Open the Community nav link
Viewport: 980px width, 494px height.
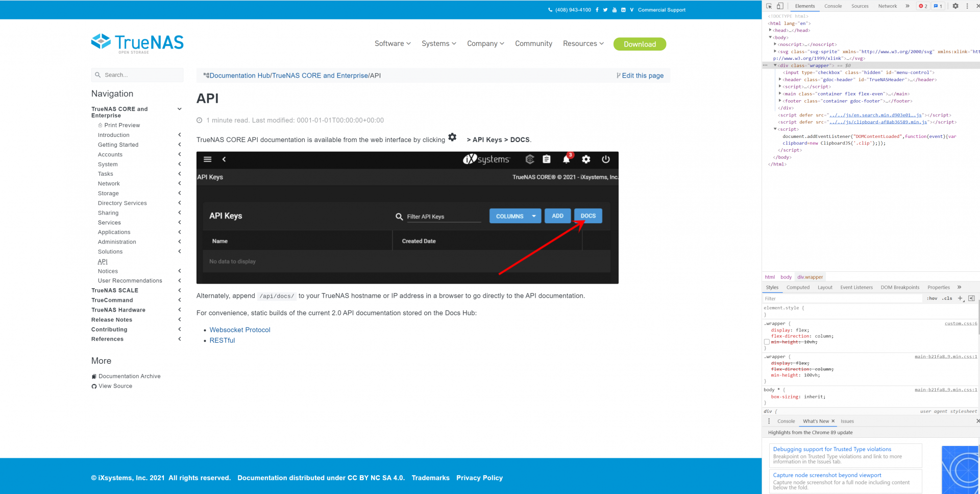click(533, 44)
